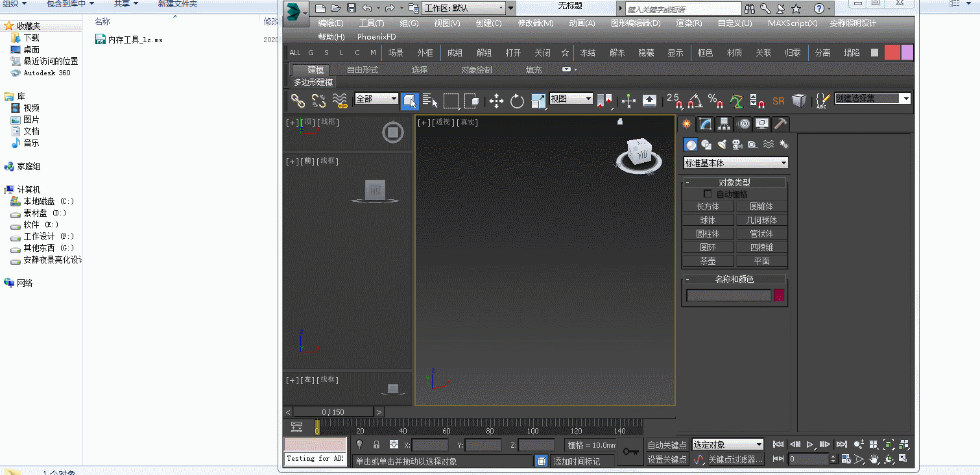Viewport: 980px width, 475px height.
Task: Open the Utilities hammer panel icon
Action: [x=781, y=124]
